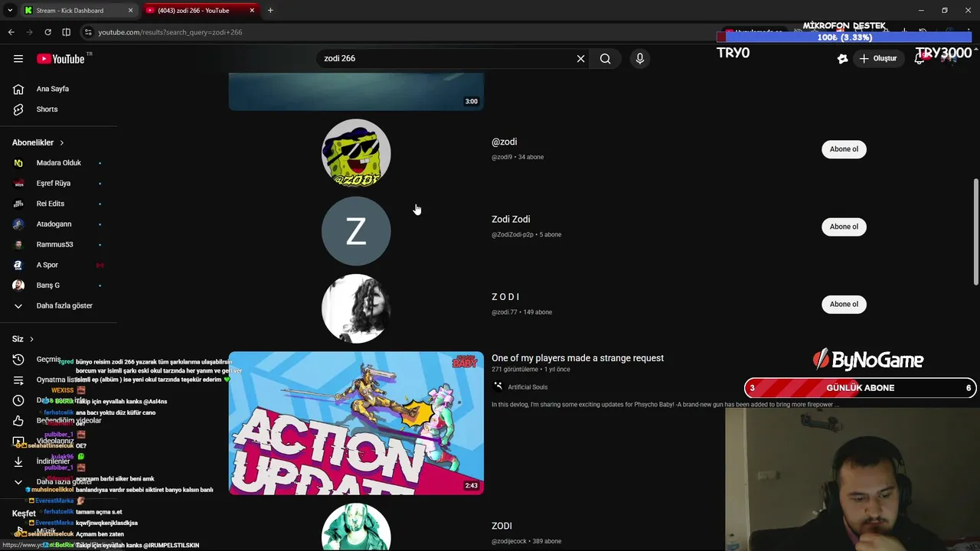Open the tab search dropdown arrow
Image resolution: width=980 pixels, height=551 pixels.
10,11
